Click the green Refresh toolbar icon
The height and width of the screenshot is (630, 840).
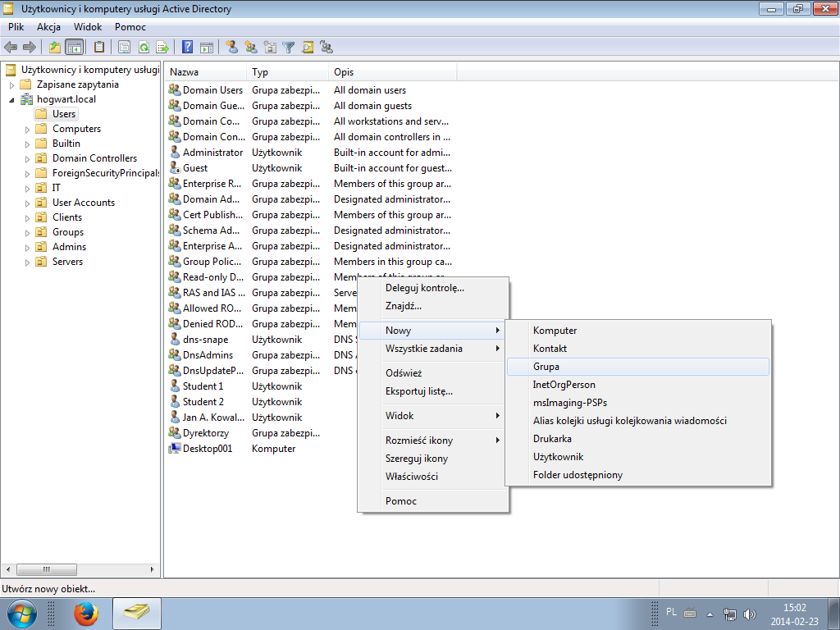144,47
